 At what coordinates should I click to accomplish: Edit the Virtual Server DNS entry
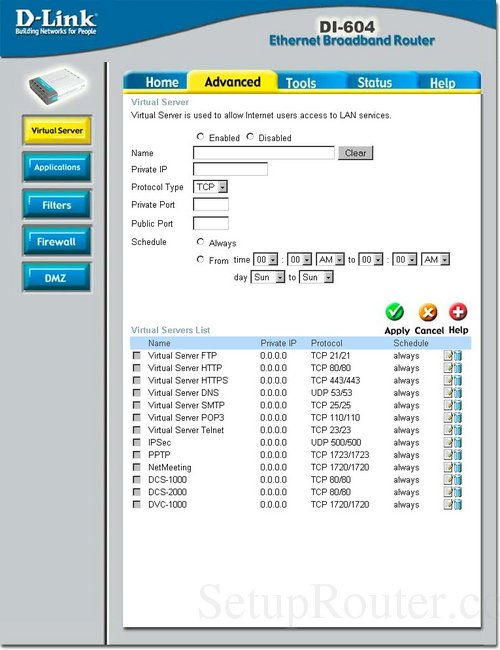[448, 393]
